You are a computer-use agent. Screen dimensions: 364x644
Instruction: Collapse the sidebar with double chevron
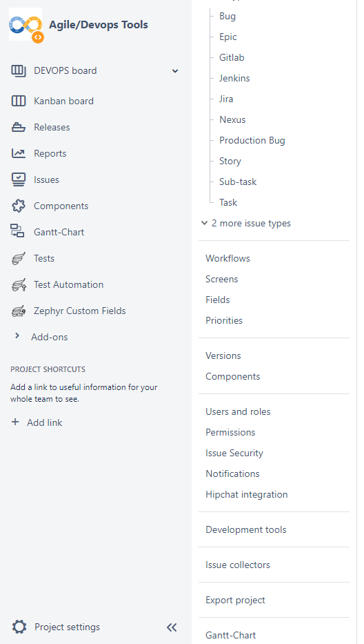tap(172, 627)
